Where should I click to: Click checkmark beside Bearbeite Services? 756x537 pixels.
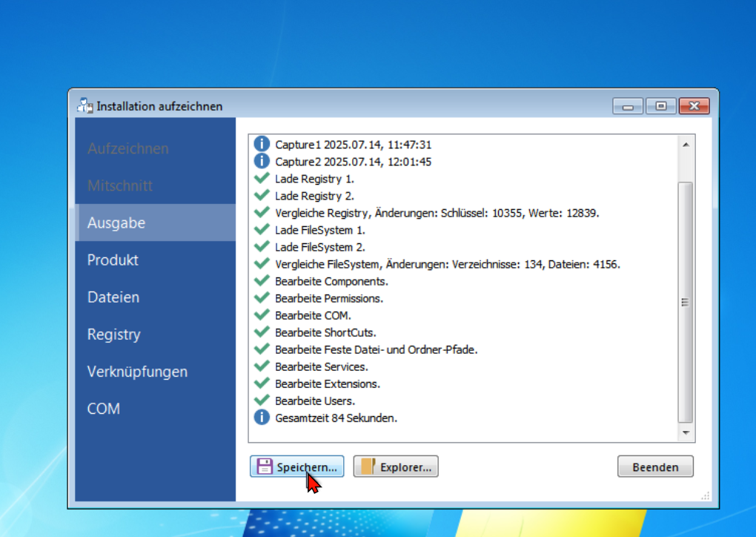coord(262,366)
